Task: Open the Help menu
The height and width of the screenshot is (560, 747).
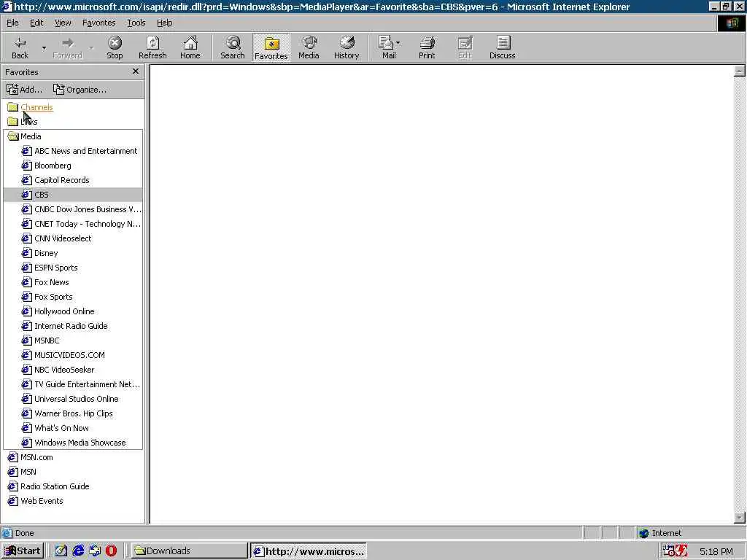Action: (164, 23)
